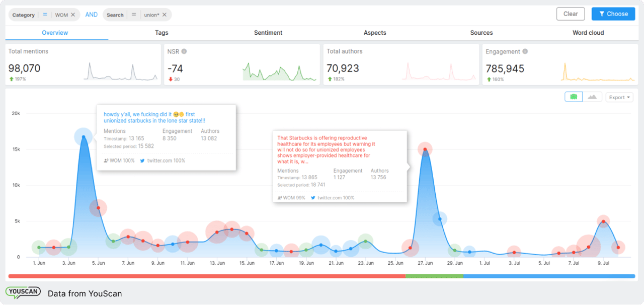Click the Engagement info icon

[x=525, y=51]
